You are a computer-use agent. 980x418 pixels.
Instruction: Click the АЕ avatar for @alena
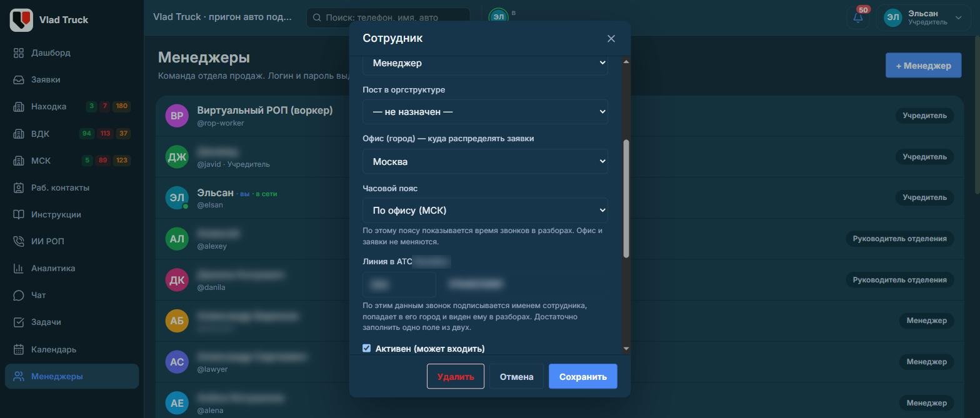click(x=177, y=403)
